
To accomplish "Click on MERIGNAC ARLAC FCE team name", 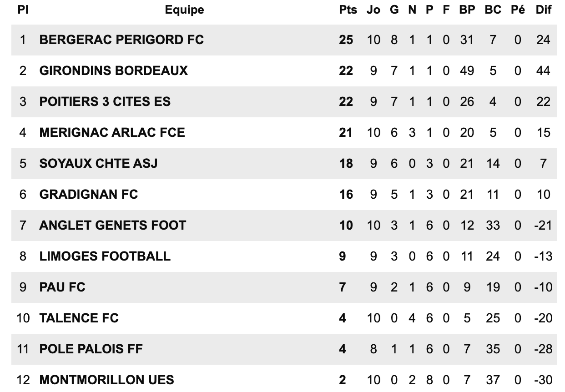I will click(x=112, y=133).
